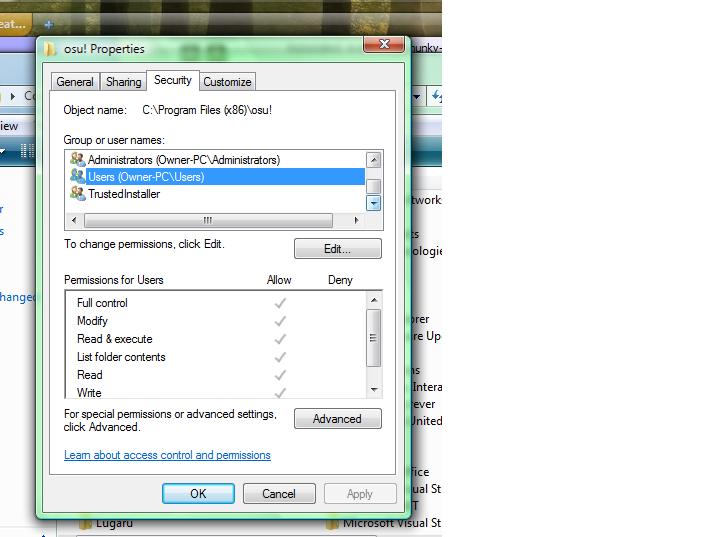The height and width of the screenshot is (537, 720).
Task: Click the greyed-out Apply button
Action: pyautogui.click(x=360, y=493)
